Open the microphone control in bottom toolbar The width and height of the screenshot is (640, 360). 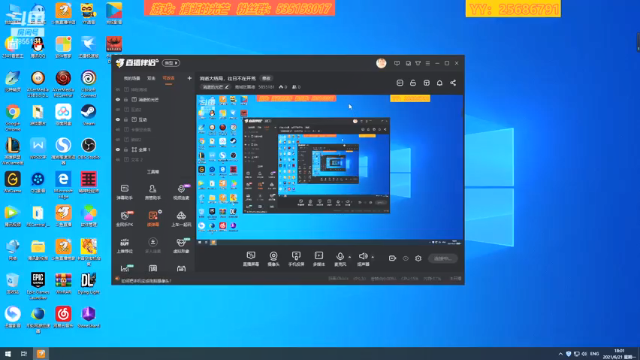340,258
